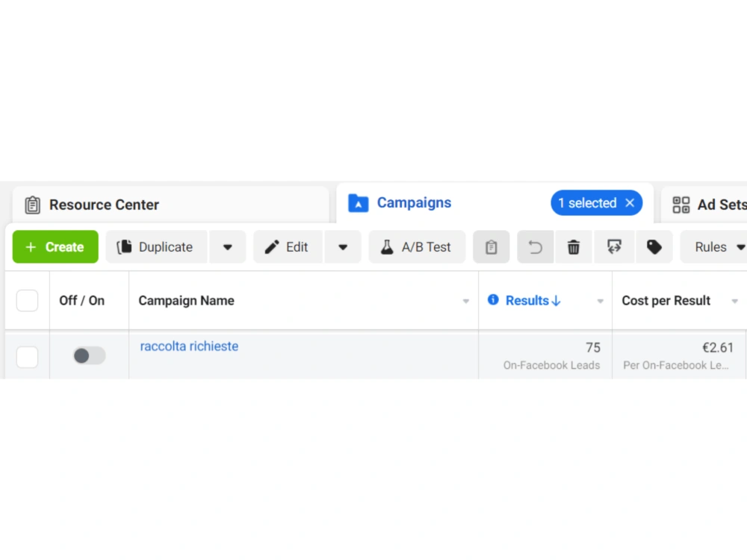Click the Off / On column header
Viewport: 747px width, 560px height.
(x=82, y=300)
